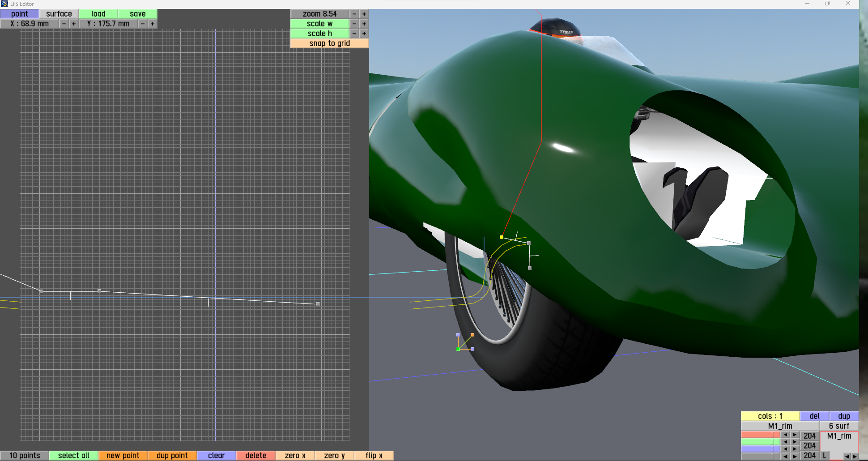Click the zoom plus button

tap(364, 14)
